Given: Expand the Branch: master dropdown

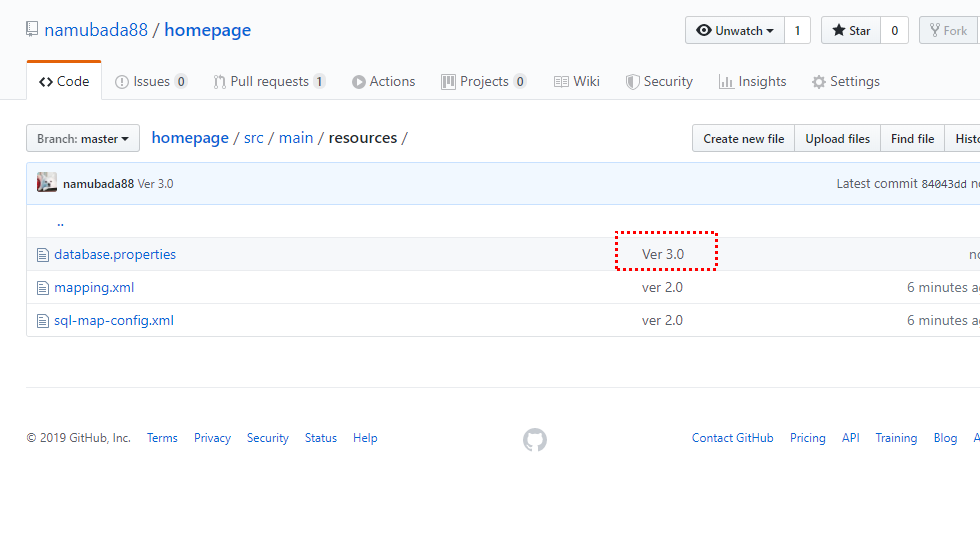Looking at the screenshot, I should pos(82,138).
